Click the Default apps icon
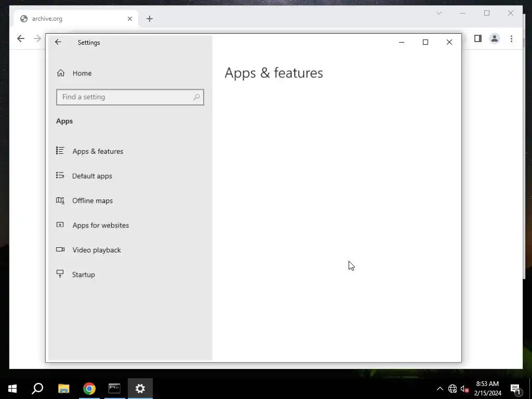 [x=60, y=175]
